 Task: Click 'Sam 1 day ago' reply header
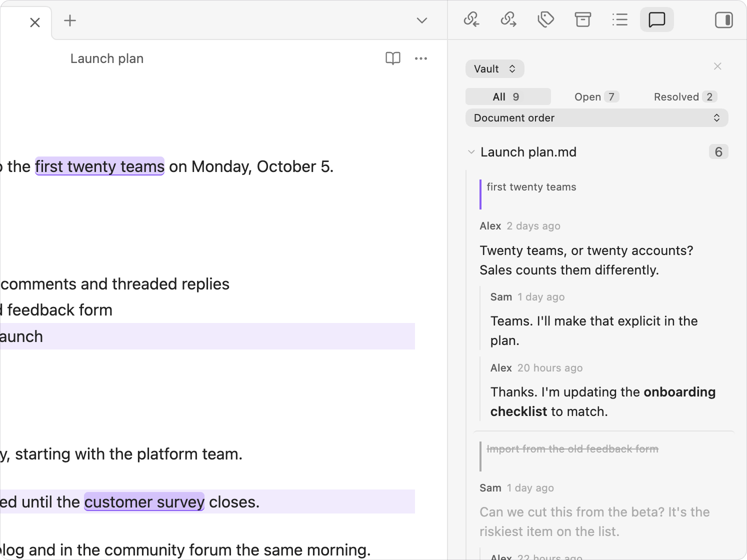click(x=527, y=297)
